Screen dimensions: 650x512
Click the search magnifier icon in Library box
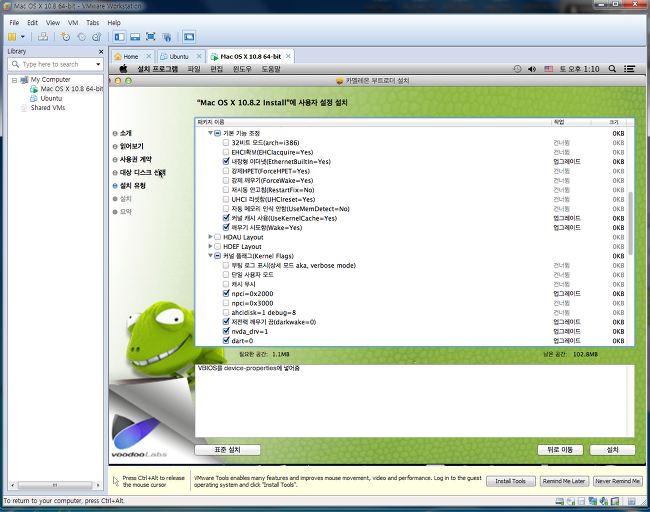click(15, 64)
